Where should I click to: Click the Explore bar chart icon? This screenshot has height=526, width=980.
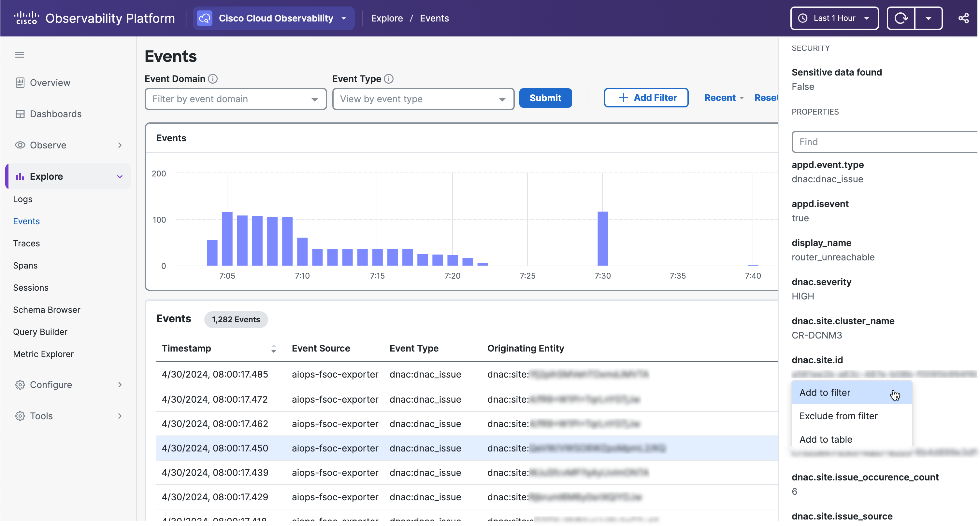click(x=20, y=176)
